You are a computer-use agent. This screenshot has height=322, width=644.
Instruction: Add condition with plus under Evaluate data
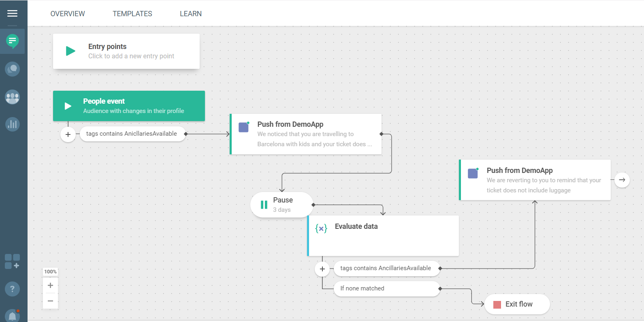point(322,269)
